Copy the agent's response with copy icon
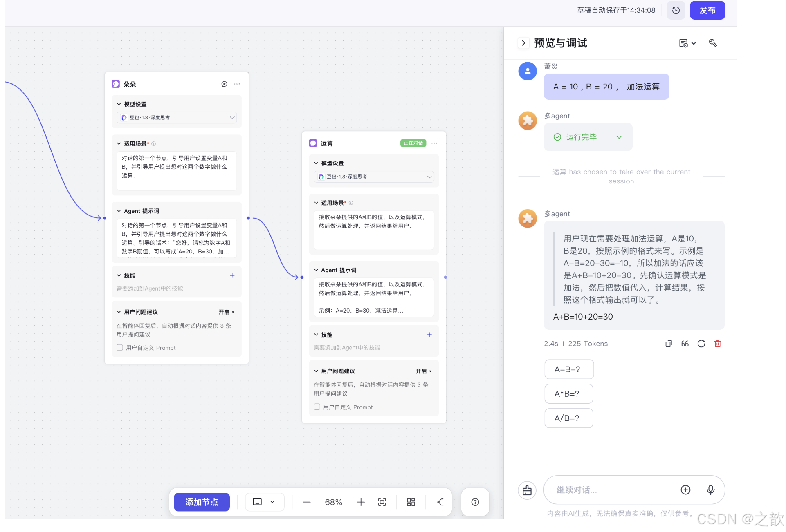786x532 pixels. pyautogui.click(x=668, y=344)
